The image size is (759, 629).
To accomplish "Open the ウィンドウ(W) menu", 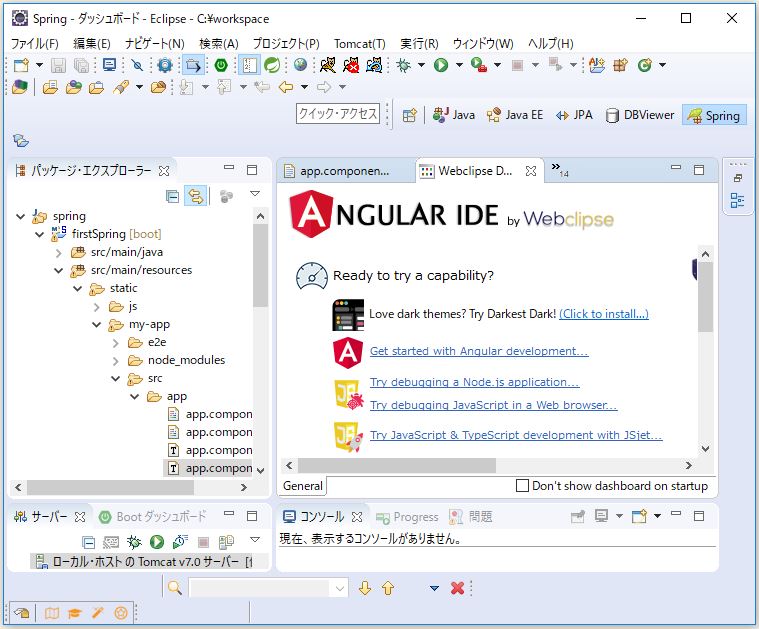I will (x=483, y=44).
